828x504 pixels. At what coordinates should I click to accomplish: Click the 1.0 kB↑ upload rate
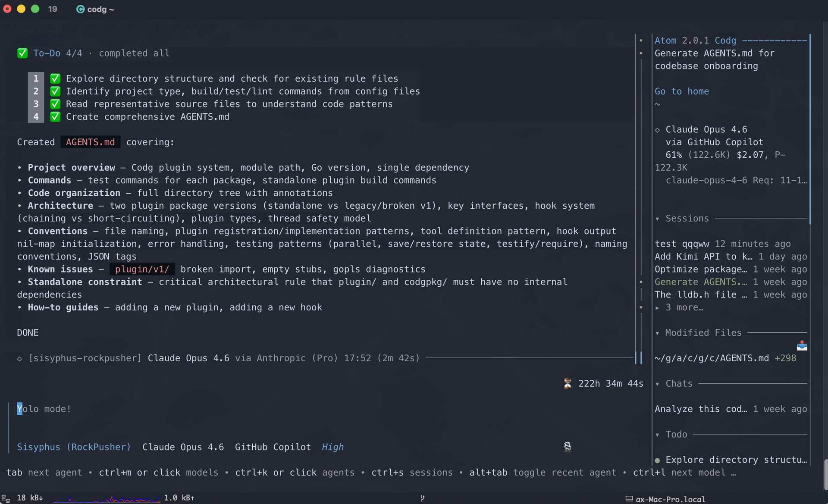coord(179,498)
